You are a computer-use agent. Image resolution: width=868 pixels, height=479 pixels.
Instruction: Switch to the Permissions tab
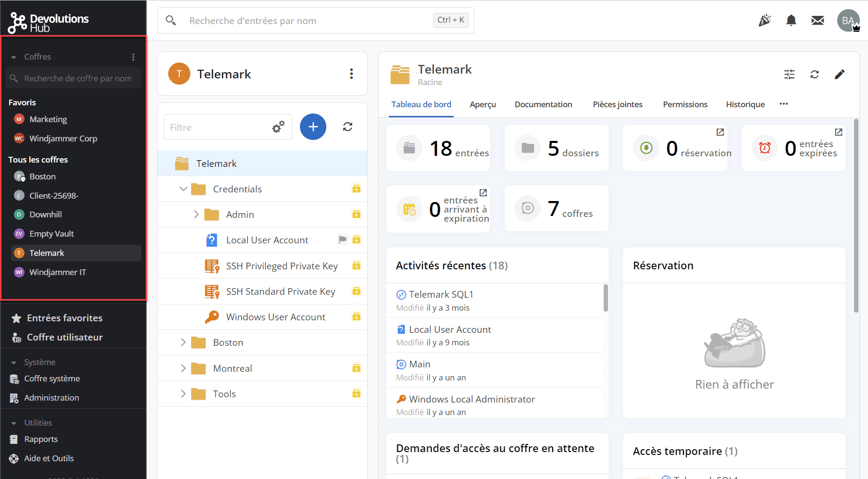(x=685, y=104)
